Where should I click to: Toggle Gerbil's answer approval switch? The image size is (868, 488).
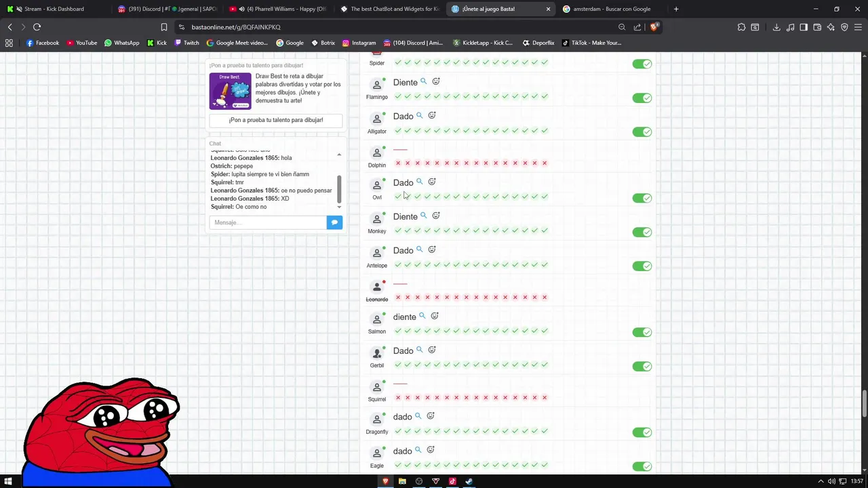coord(642,366)
